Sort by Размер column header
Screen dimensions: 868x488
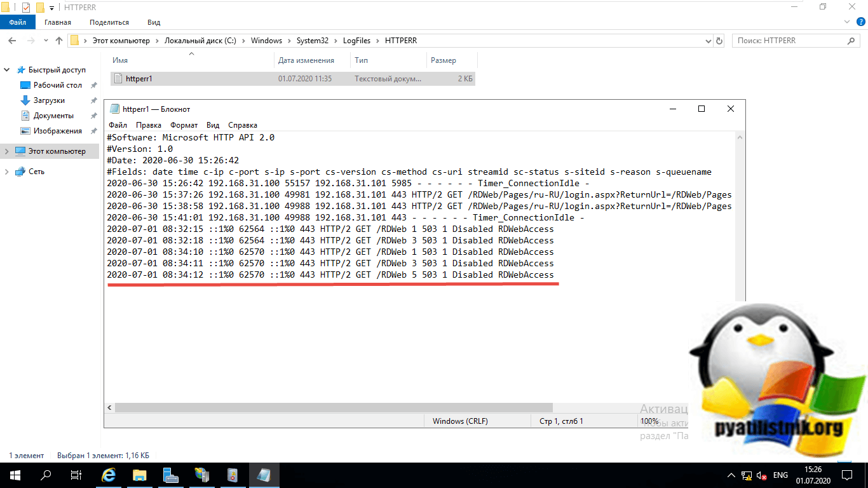pyautogui.click(x=451, y=60)
